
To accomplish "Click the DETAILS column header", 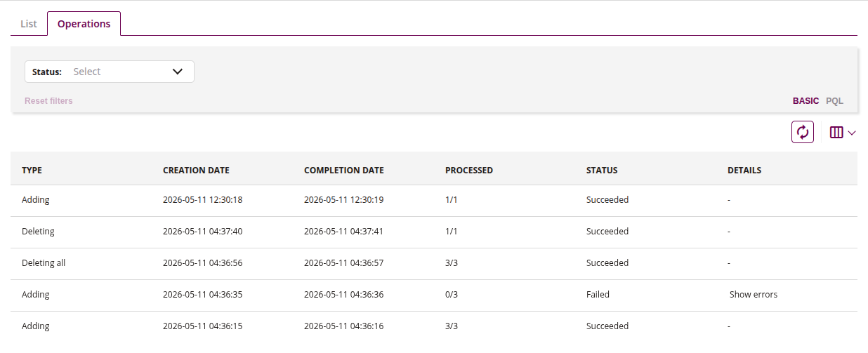I will pos(744,171).
